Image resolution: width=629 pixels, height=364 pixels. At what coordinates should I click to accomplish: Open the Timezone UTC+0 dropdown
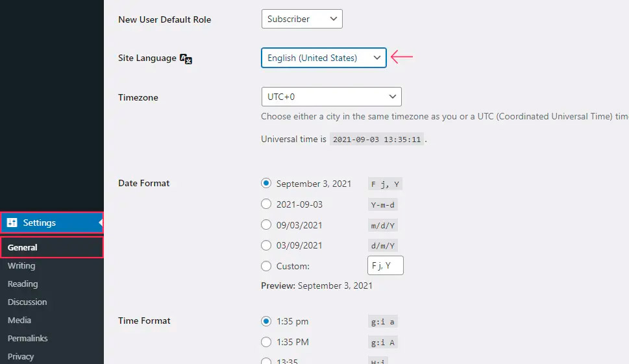point(331,97)
